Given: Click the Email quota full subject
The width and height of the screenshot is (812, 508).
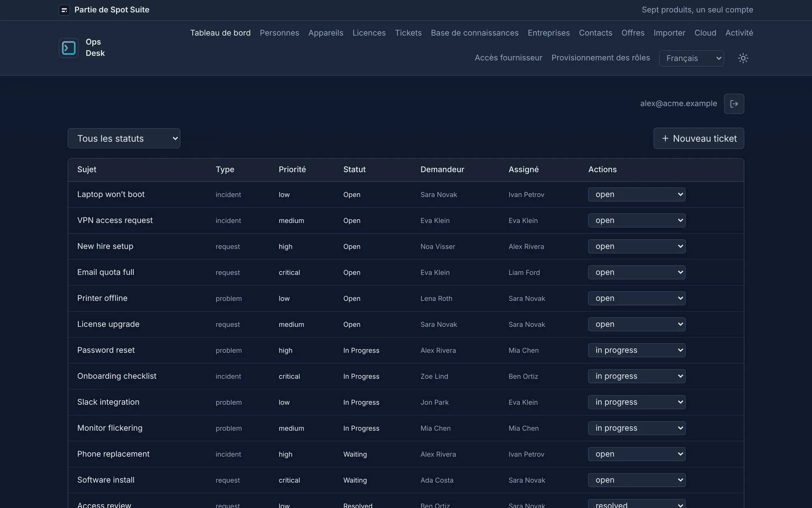Looking at the screenshot, I should pyautogui.click(x=106, y=272).
